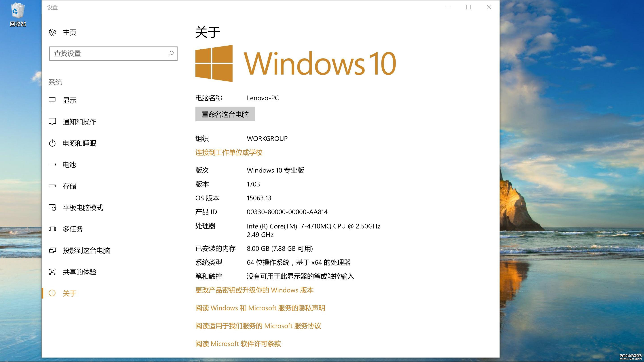Click the OS build value 15063.13
Screen dimensions: 644x362
click(x=259, y=198)
